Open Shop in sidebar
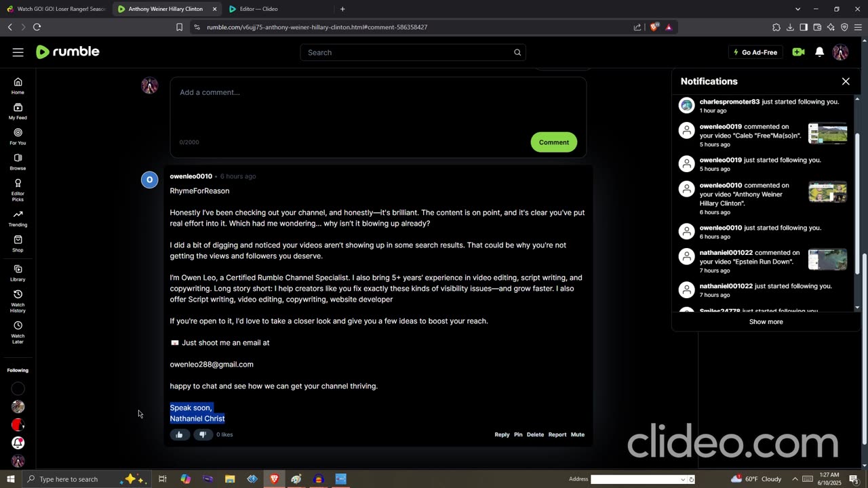This screenshot has height=488, width=868. (18, 243)
